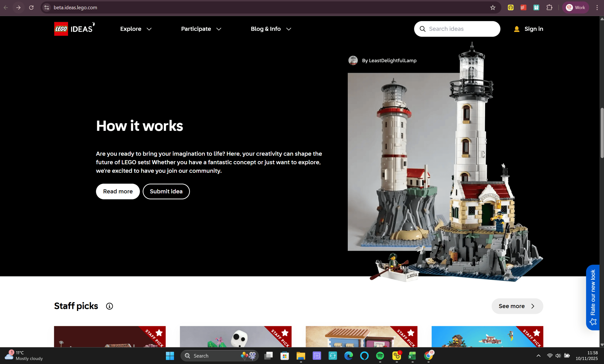Expand the Explore dropdown menu

coord(136,29)
